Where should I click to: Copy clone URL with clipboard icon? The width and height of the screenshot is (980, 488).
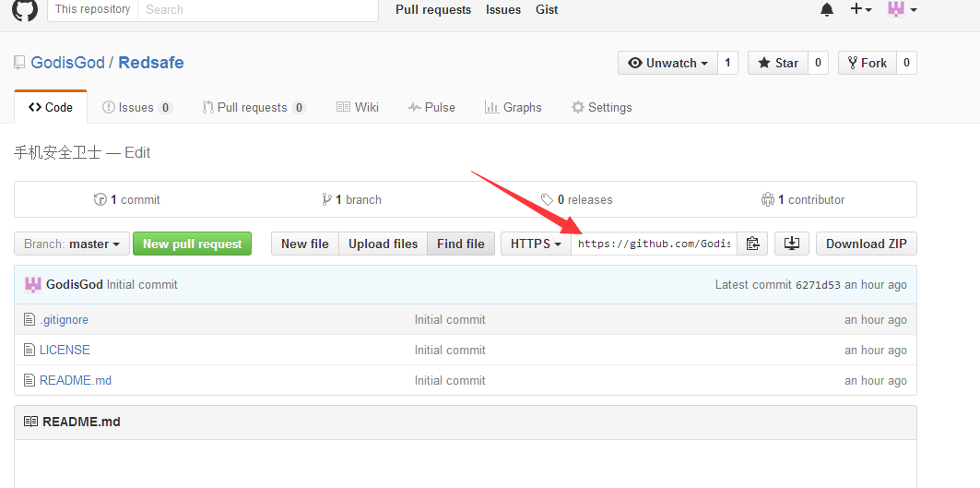coord(752,244)
